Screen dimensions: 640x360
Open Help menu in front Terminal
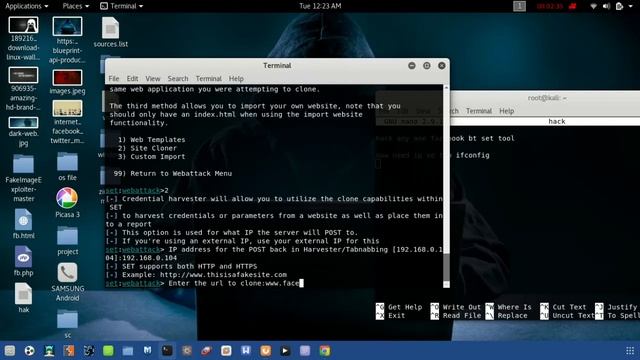(236, 78)
